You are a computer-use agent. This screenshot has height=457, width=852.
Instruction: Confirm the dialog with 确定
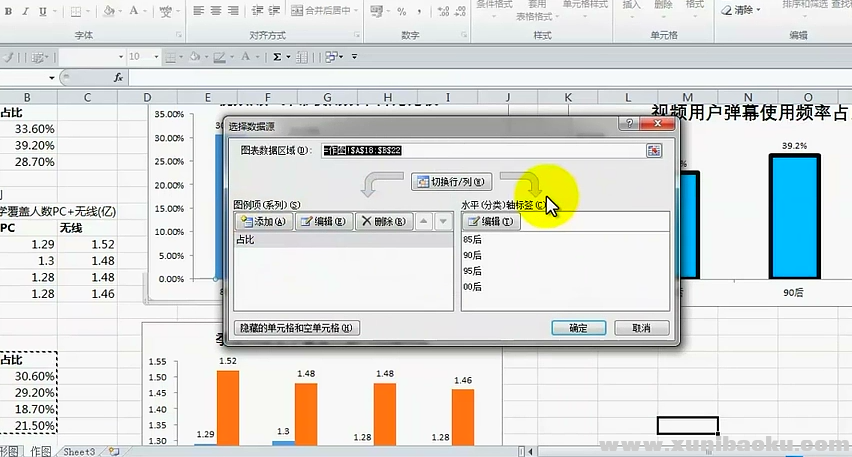tap(578, 328)
